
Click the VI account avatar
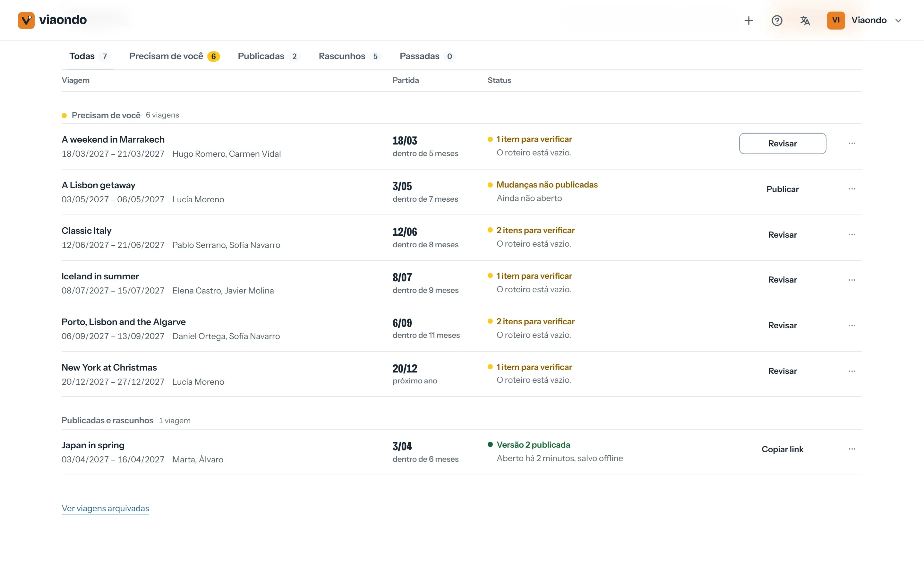pos(836,20)
